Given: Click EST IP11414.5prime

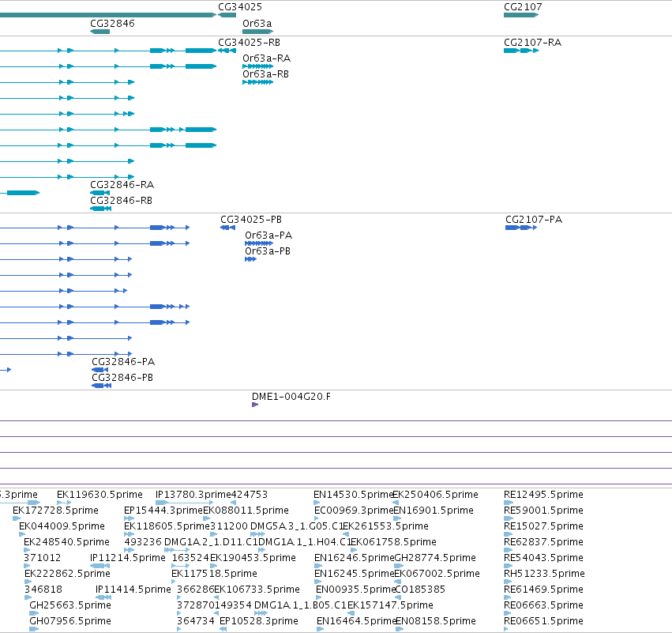Looking at the screenshot, I should point(133,590).
